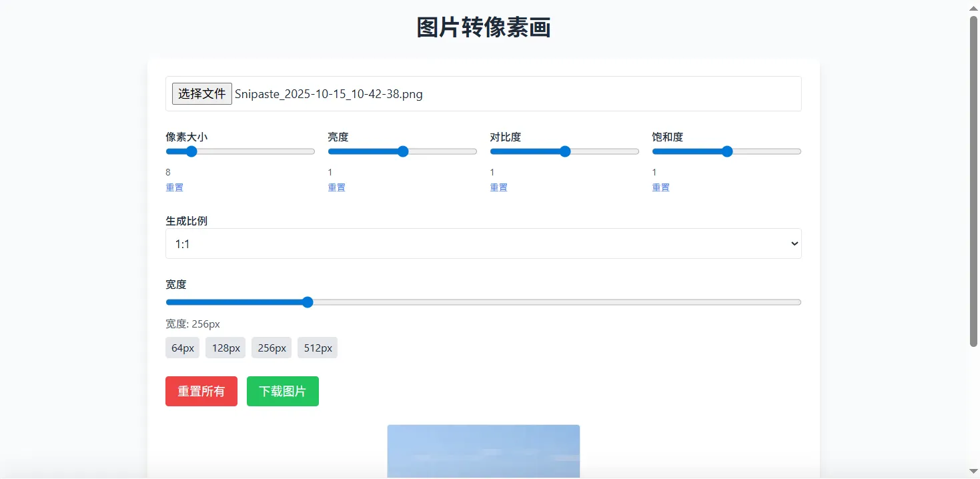Click the 重置 link under 亮度
The width and height of the screenshot is (980, 479).
[336, 187]
